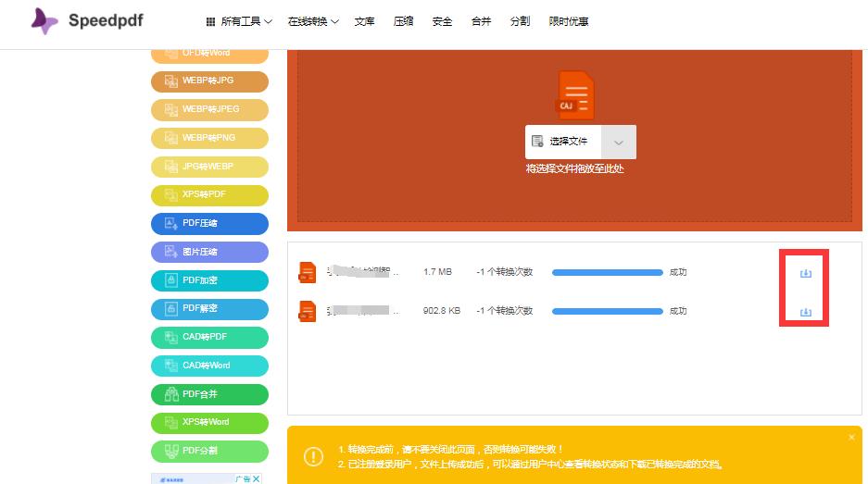Click 成功 status of 902.8 KB file
Viewport: 868px width, 484px height.
click(678, 311)
